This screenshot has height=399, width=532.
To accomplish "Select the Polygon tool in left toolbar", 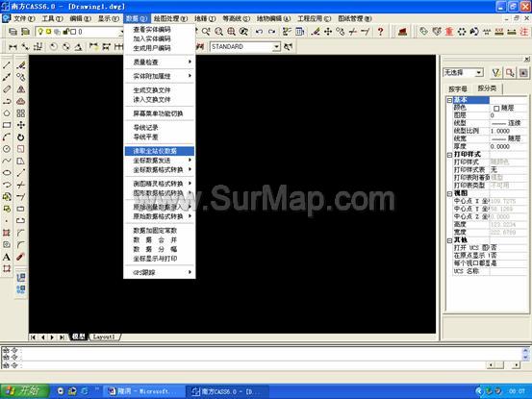I will click(x=7, y=113).
